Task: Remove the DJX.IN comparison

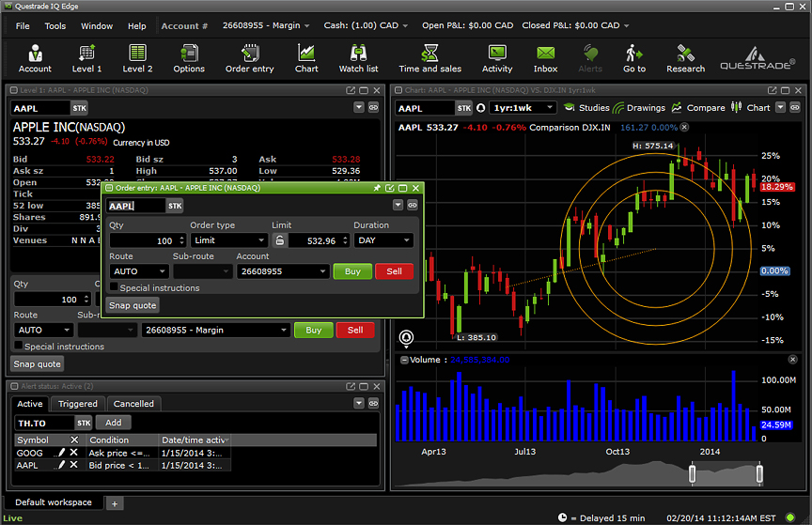Action: pyautogui.click(x=684, y=127)
